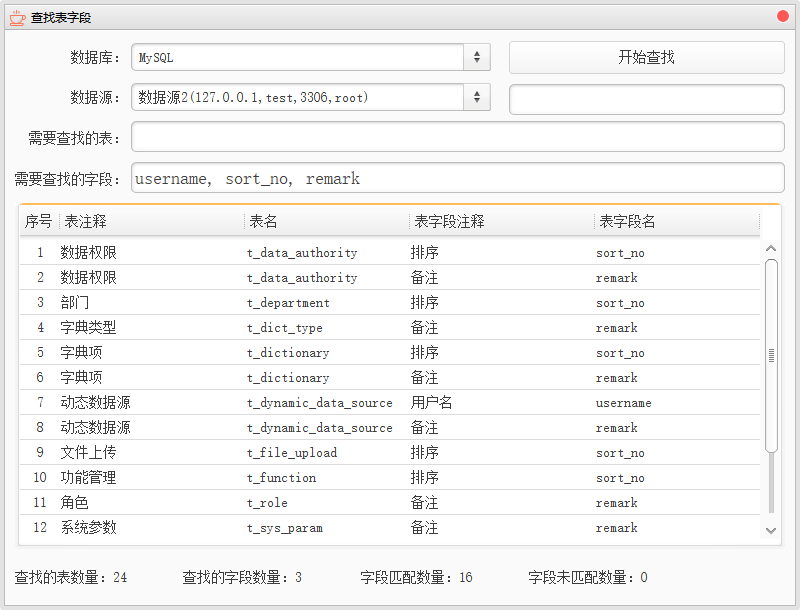Select row 5 t_dictionary cell
The width and height of the screenshot is (800, 610).
tap(288, 352)
